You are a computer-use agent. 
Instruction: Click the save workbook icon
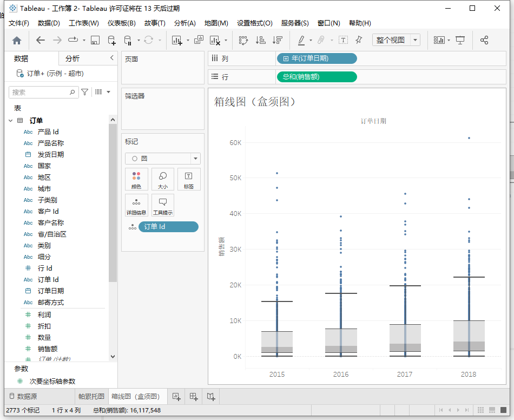click(x=95, y=41)
